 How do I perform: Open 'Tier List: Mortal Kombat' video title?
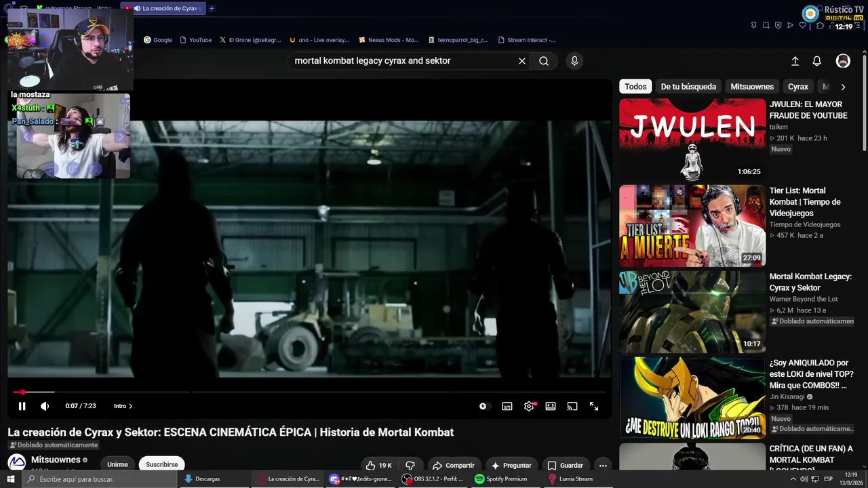(x=805, y=202)
